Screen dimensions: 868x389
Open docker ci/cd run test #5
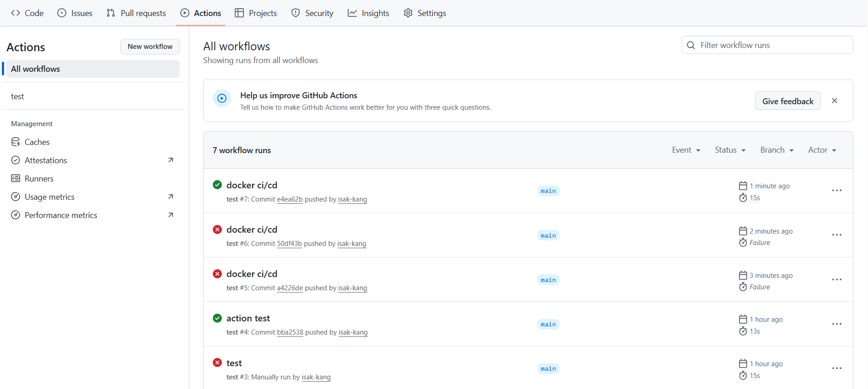tap(252, 274)
